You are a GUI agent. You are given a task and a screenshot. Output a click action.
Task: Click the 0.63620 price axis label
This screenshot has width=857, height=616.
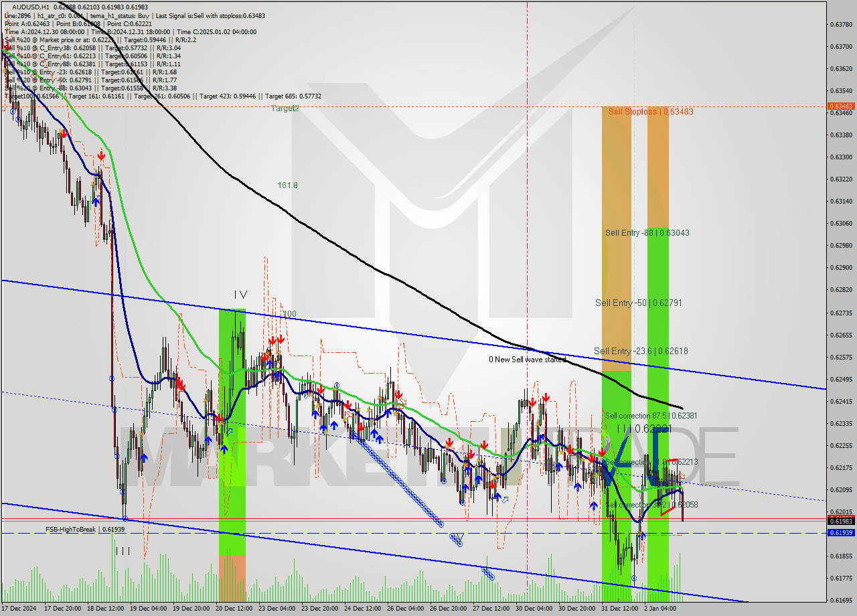coord(840,69)
